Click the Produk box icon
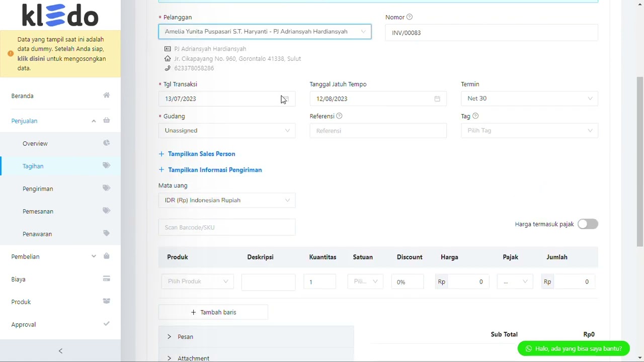644x362 pixels. point(106,302)
